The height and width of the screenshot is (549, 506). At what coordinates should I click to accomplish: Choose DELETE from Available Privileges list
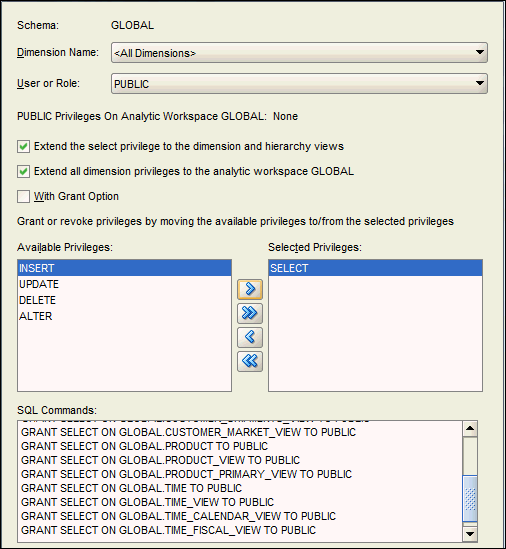124,300
